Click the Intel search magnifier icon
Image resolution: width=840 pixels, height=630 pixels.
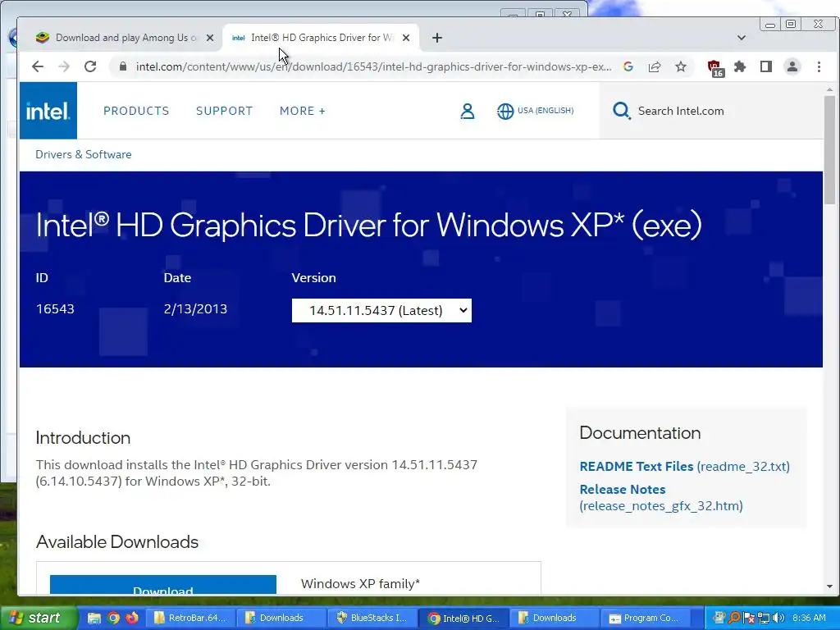coord(622,111)
